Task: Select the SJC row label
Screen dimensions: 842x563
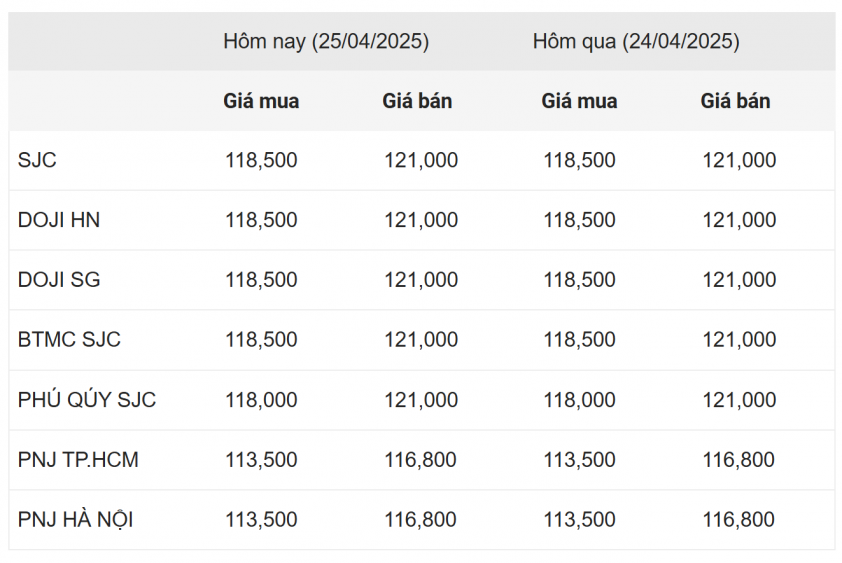Action: [x=37, y=160]
